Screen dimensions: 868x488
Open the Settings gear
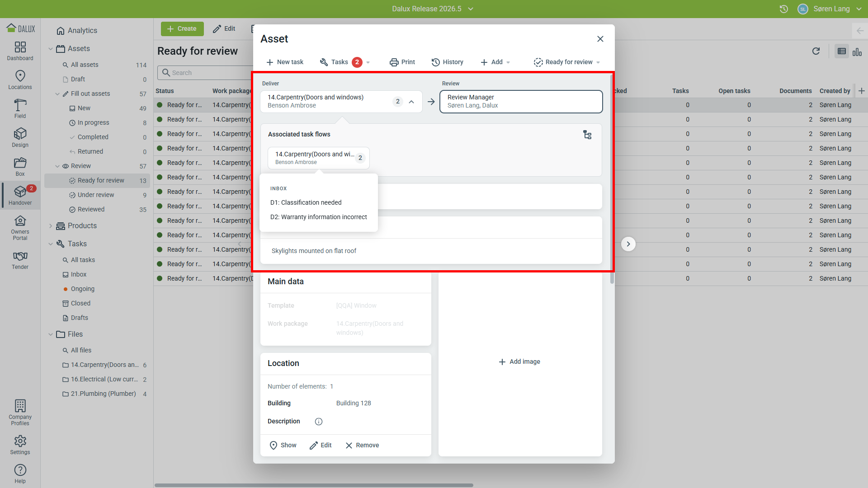point(20,445)
